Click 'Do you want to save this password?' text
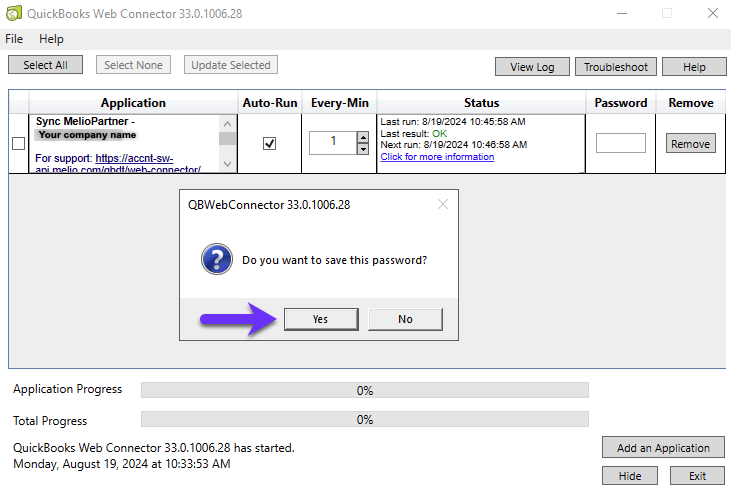 (x=334, y=260)
